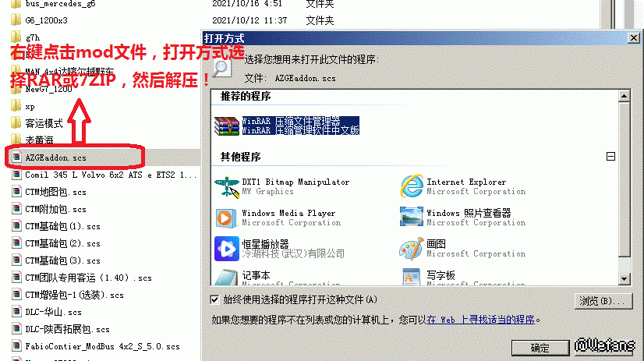
Task: Click the CTM增强包-1 file icon
Action: [16, 295]
